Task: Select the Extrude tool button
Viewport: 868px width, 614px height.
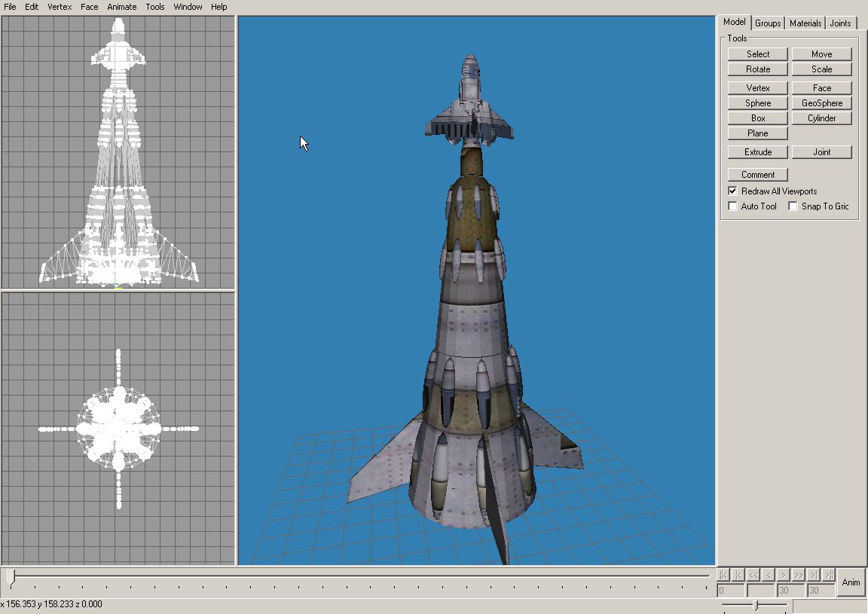Action: 757,152
